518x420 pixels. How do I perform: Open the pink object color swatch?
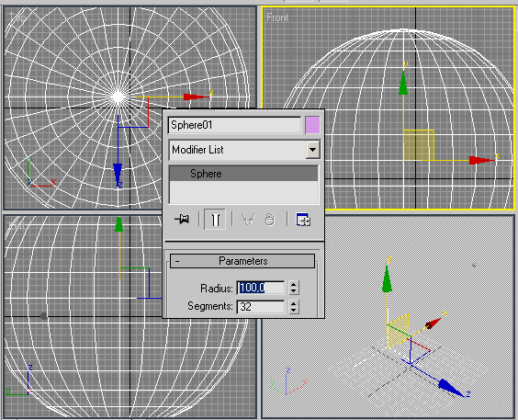(x=312, y=125)
